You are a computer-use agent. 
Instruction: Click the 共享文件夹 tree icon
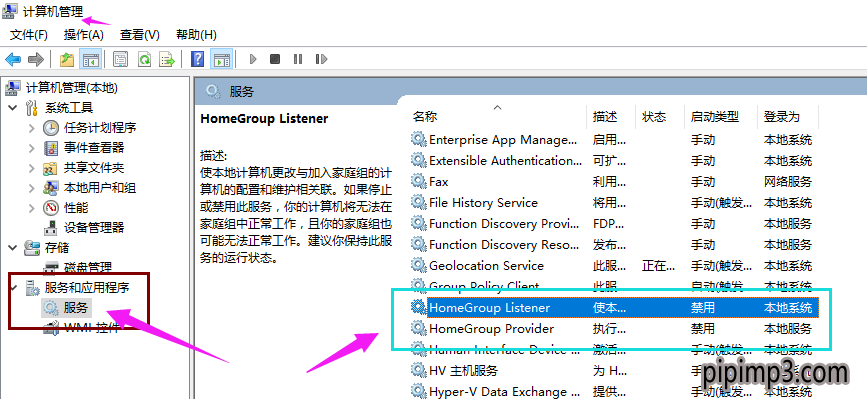click(51, 168)
